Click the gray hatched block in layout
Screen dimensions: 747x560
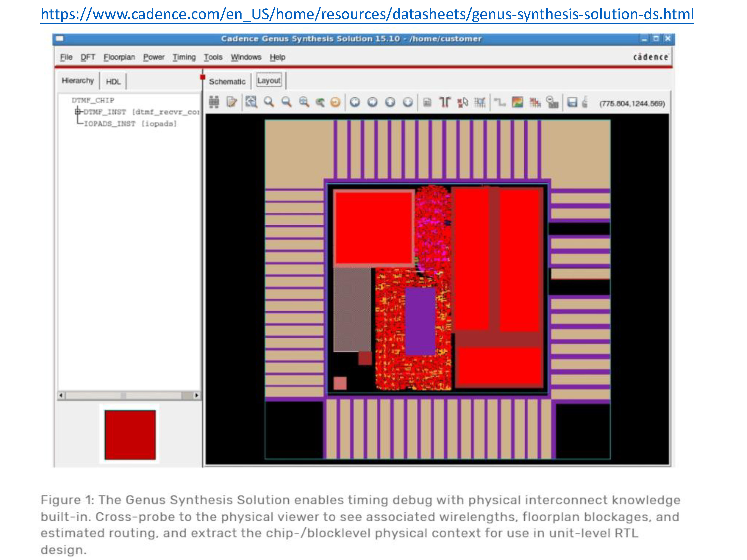point(352,310)
